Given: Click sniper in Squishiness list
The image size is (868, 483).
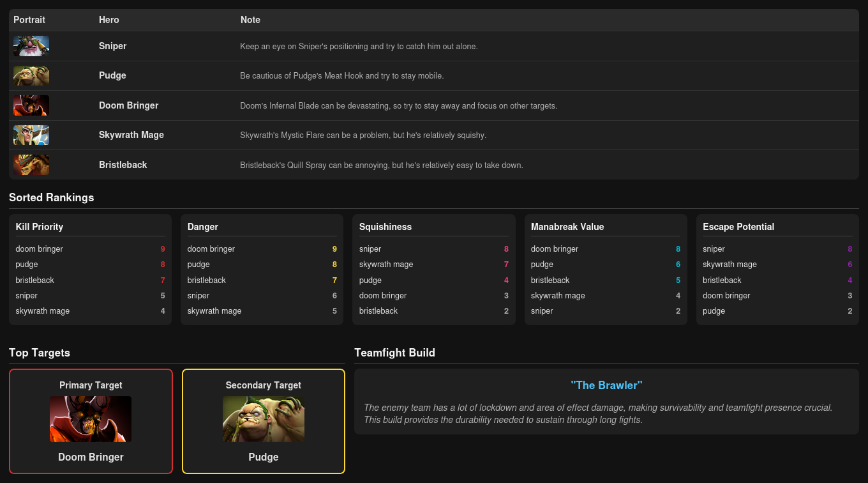Looking at the screenshot, I should click(370, 249).
